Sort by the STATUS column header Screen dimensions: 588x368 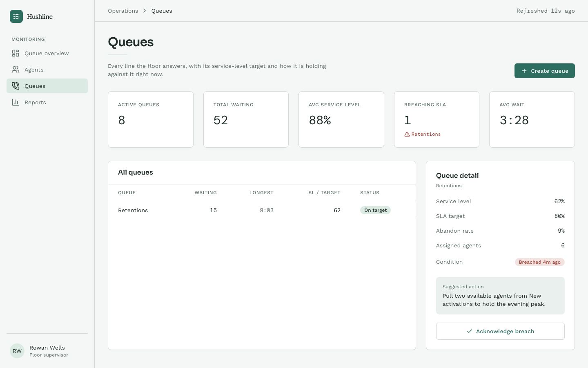tap(370, 193)
